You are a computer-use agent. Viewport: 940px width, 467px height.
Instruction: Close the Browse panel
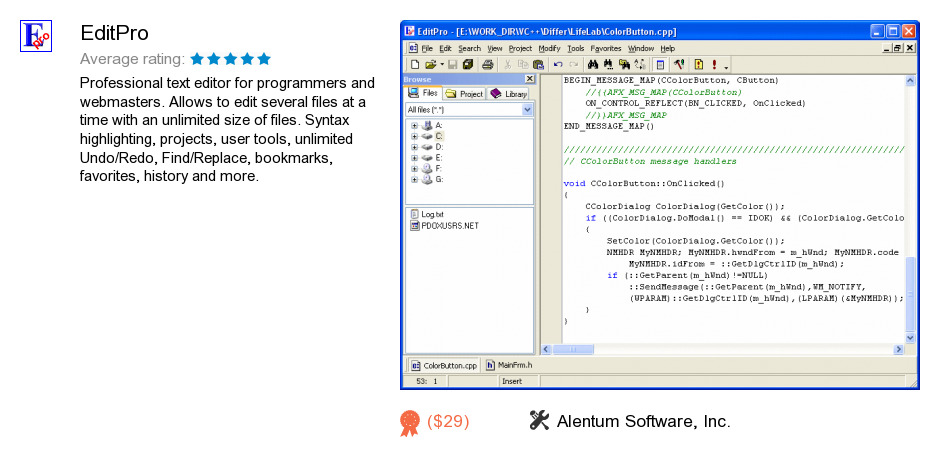529,79
